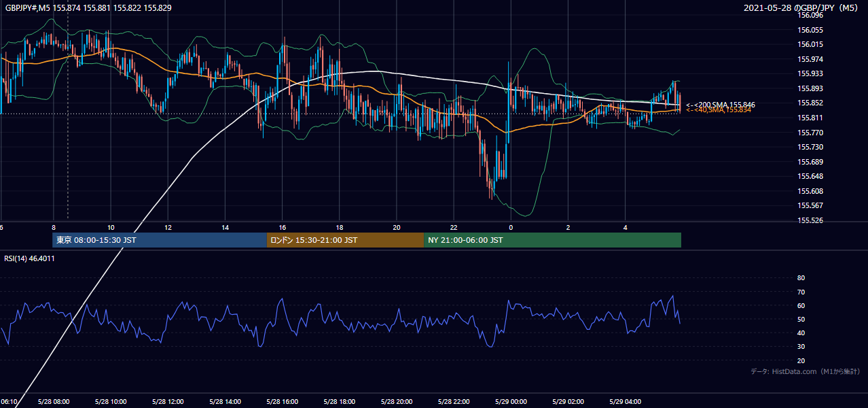This screenshot has width=868, height=408.
Task: Click the bottom time label 5/29 00:00
Action: [x=511, y=402]
